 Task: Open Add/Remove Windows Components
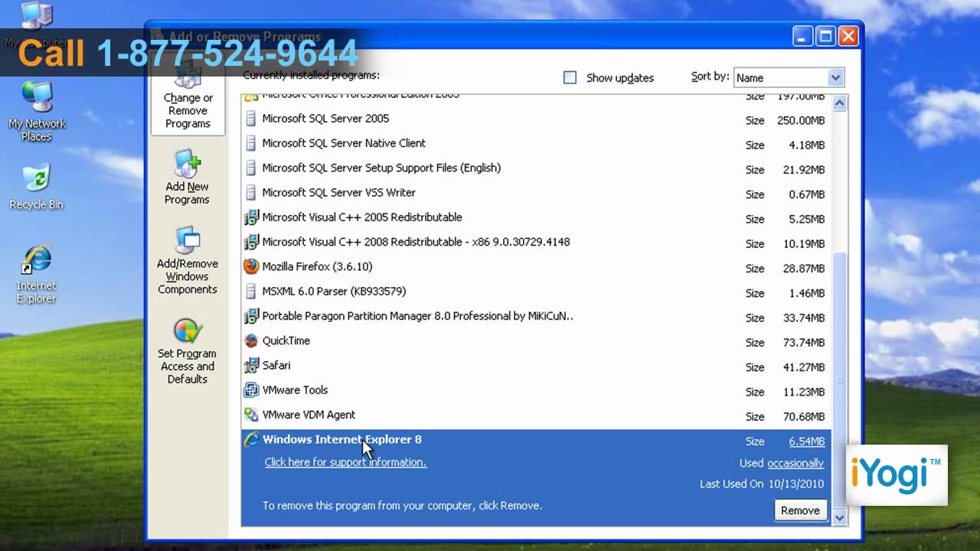tap(187, 260)
